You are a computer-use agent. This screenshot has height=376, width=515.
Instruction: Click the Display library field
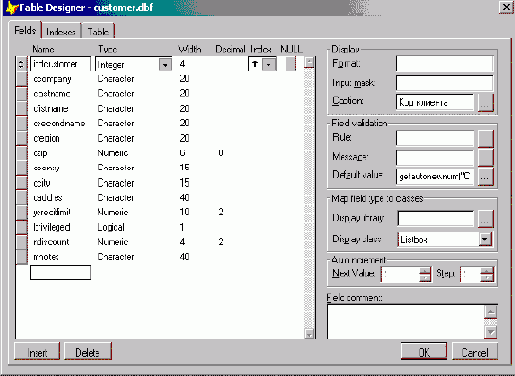click(436, 219)
